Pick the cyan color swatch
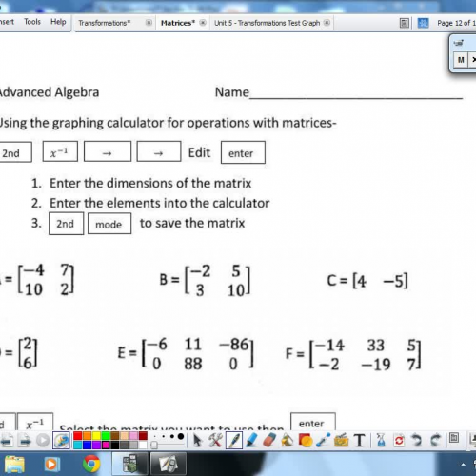 pyautogui.click(x=78, y=445)
